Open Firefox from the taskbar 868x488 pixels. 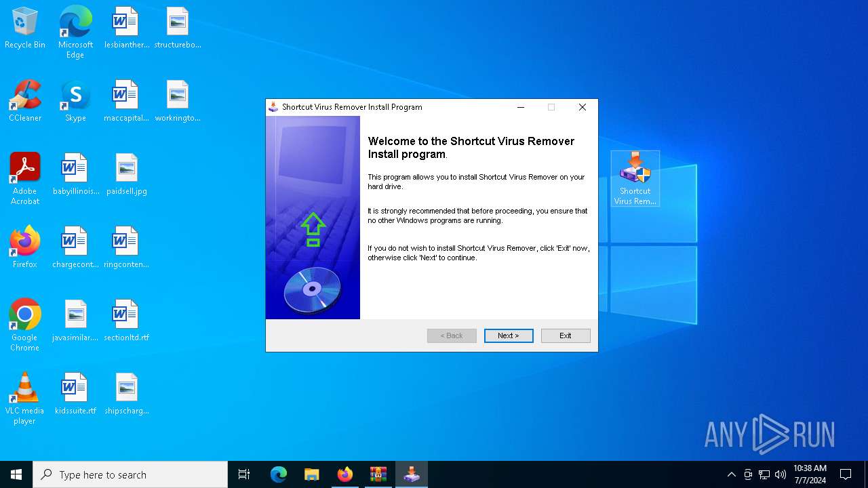(x=345, y=474)
